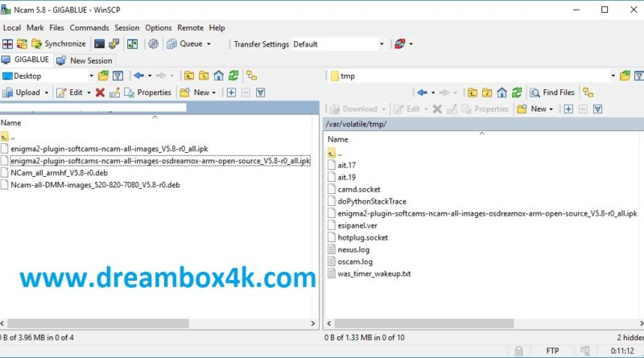Click the local New button

point(198,93)
